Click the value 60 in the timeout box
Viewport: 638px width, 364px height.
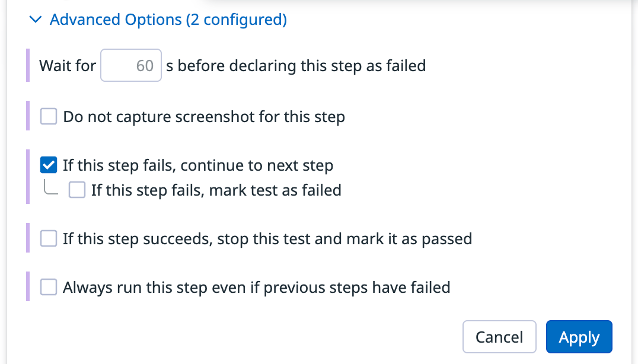click(145, 65)
